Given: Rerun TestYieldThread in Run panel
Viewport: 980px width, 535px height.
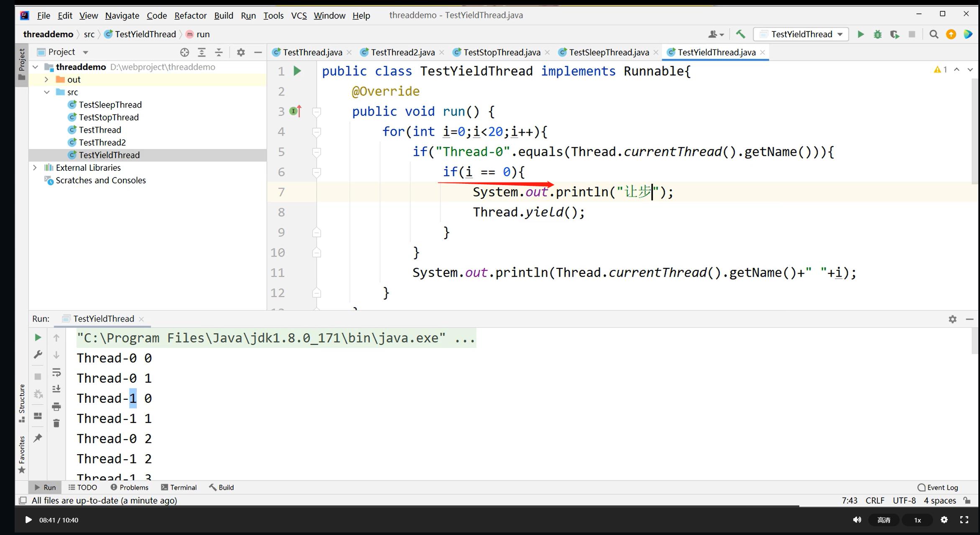Looking at the screenshot, I should (x=38, y=337).
